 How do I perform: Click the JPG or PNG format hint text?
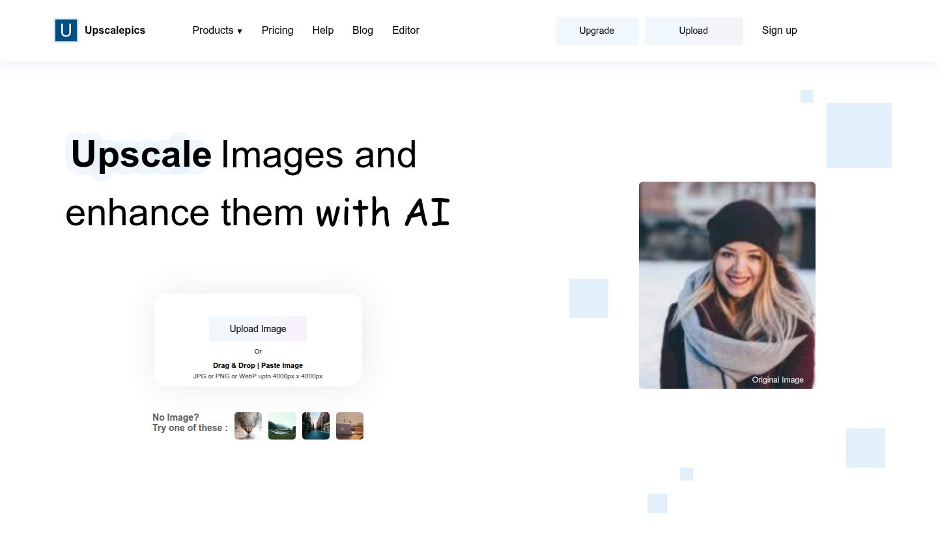(258, 376)
